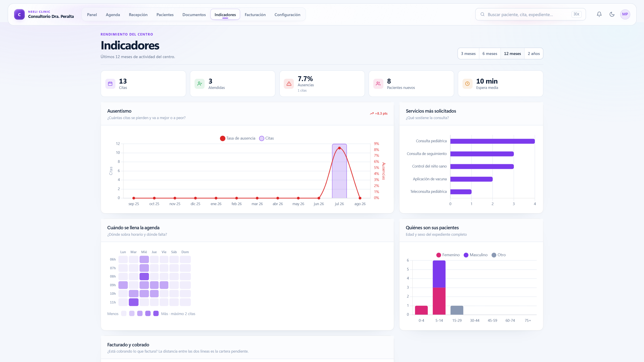Open the notifications bell

tap(599, 14)
